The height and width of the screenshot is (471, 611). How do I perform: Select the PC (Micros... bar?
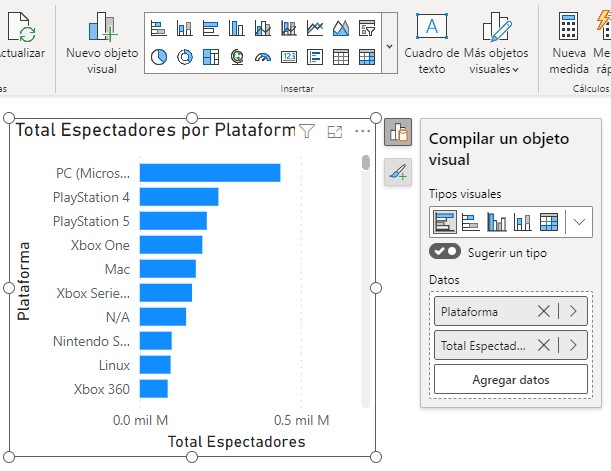[210, 173]
